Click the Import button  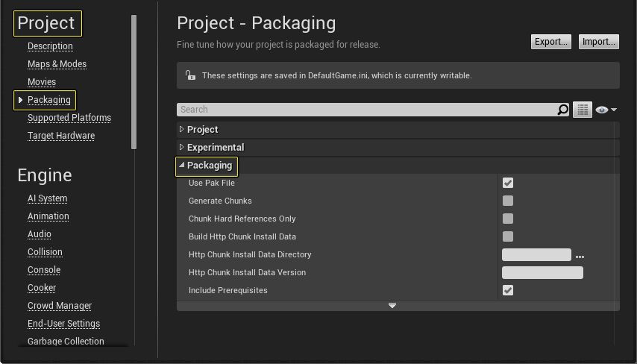pyautogui.click(x=598, y=42)
